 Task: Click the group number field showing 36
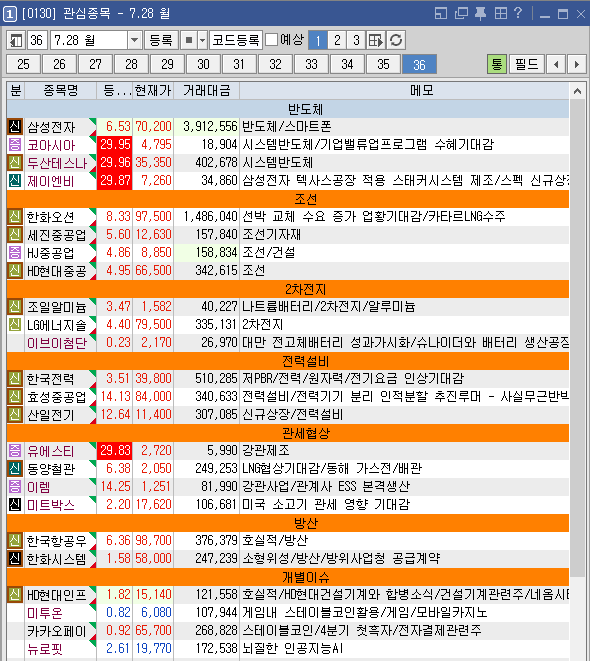(x=37, y=40)
